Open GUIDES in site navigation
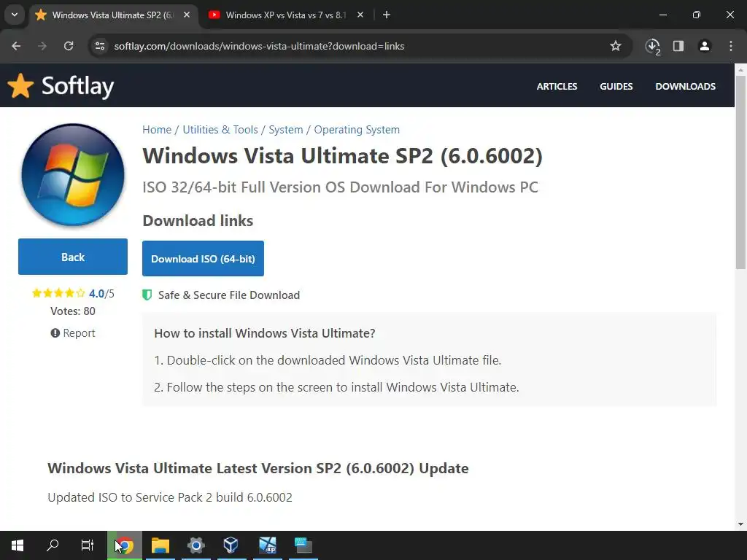 pyautogui.click(x=616, y=87)
